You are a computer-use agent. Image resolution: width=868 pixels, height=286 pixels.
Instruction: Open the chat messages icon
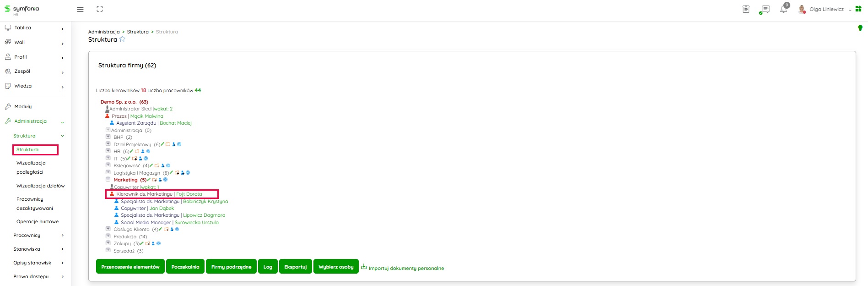coord(765,10)
